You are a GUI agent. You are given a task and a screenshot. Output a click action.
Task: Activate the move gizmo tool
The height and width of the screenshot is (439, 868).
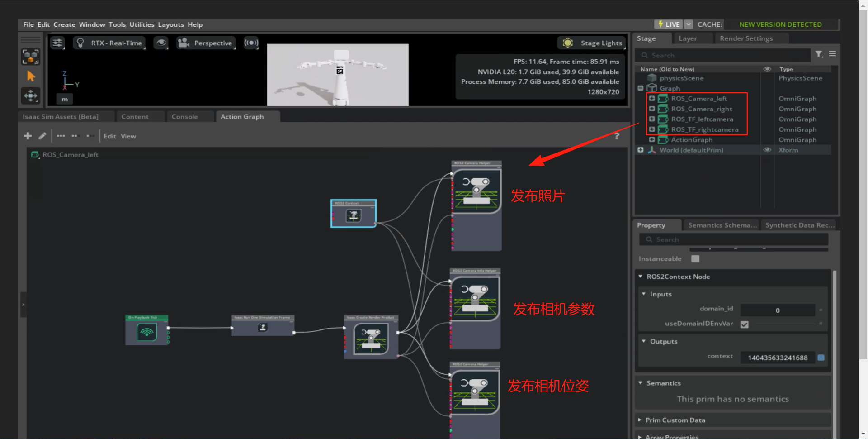point(31,95)
